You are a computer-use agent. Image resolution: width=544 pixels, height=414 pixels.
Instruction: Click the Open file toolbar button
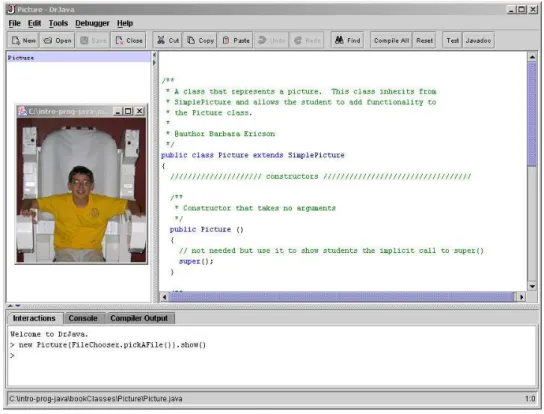point(57,40)
